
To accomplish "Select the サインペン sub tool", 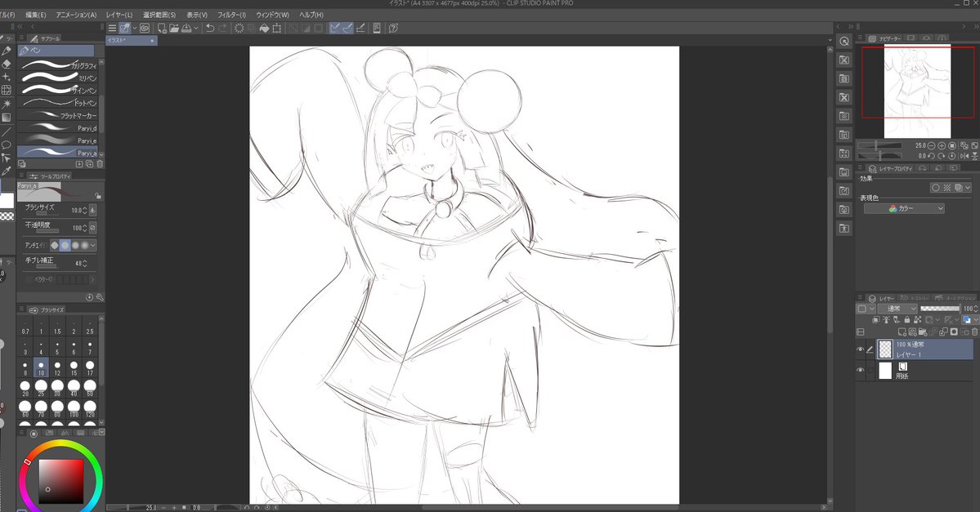I will pyautogui.click(x=57, y=90).
